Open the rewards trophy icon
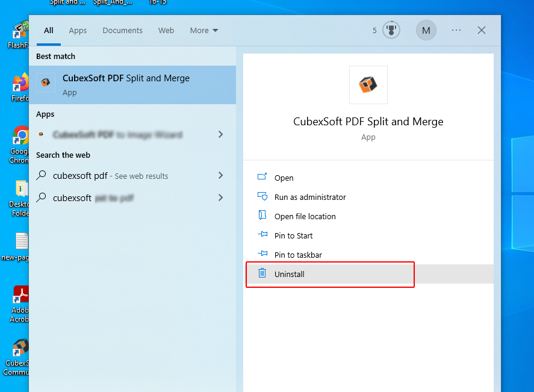534x392 pixels. coord(391,30)
